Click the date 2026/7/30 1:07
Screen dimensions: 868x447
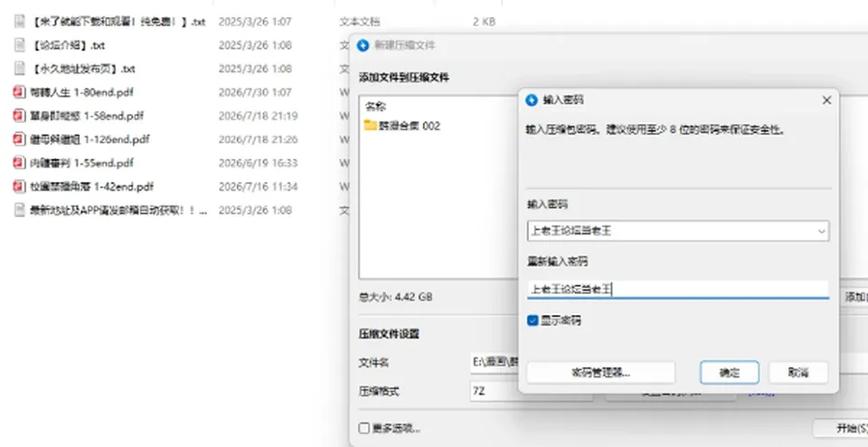(255, 92)
